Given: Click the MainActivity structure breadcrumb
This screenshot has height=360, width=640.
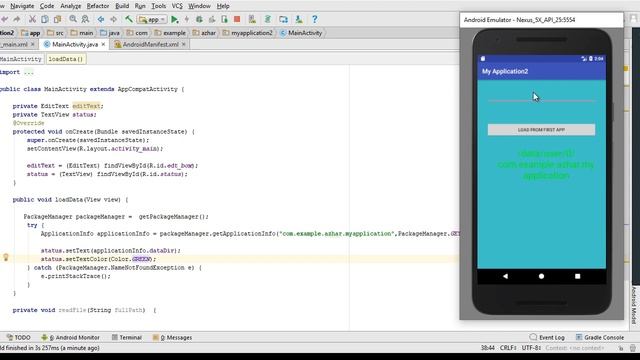Looking at the screenshot, I should [21, 59].
